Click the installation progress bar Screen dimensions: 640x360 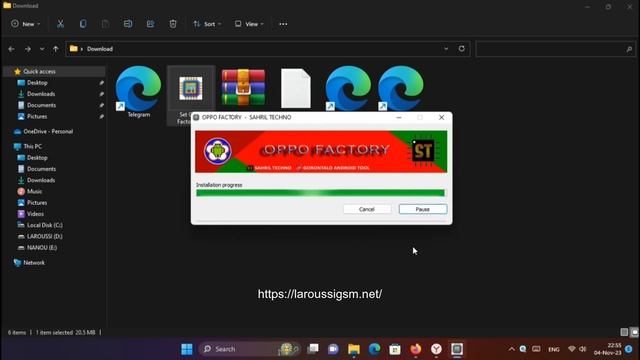click(x=320, y=193)
